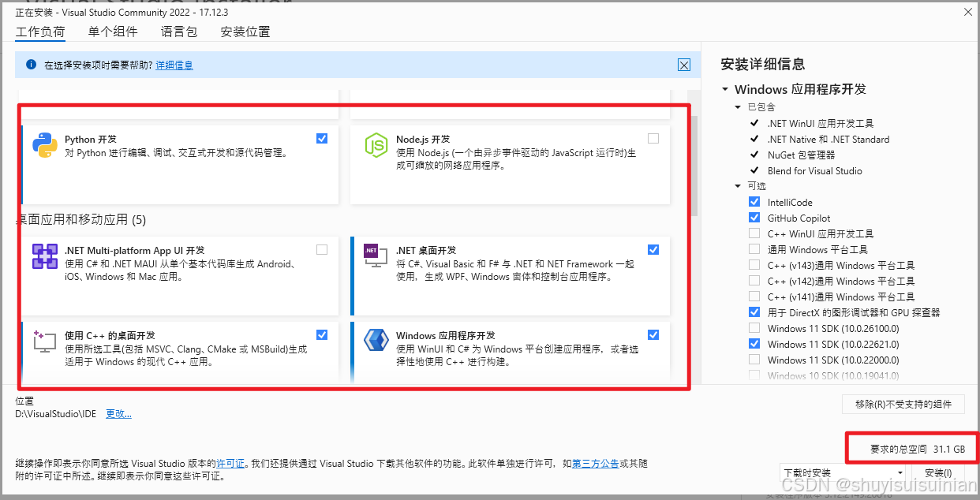Open the 第三方公告 notices link
This screenshot has height=500, width=980.
click(596, 463)
